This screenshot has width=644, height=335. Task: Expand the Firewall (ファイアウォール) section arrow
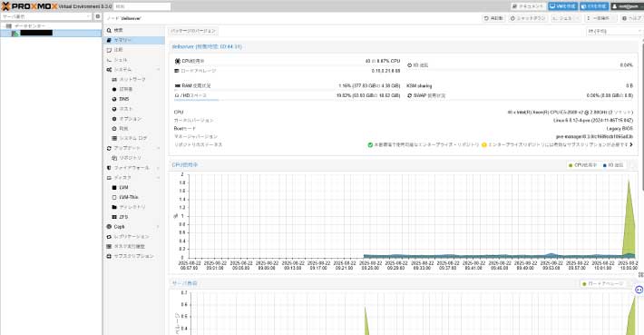point(159,168)
